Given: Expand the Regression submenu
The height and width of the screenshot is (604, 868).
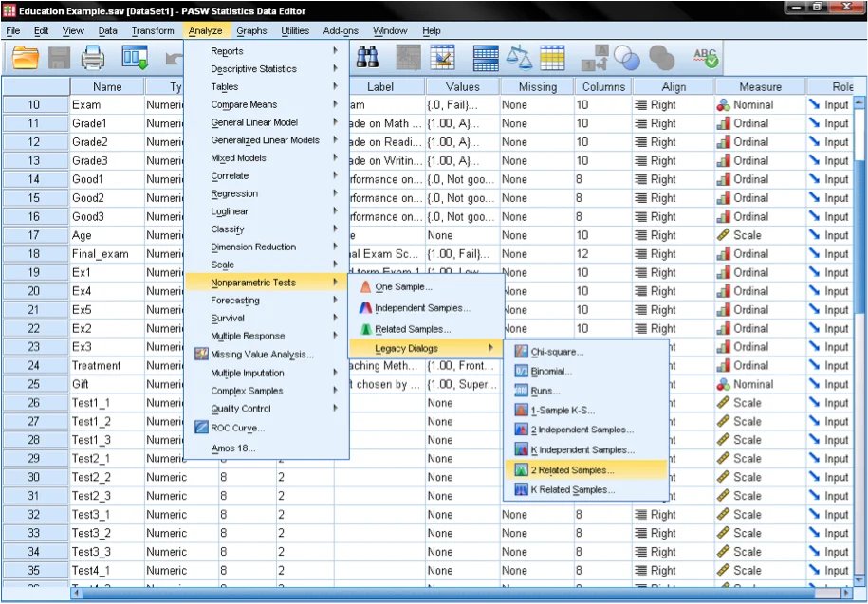Looking at the screenshot, I should click(267, 193).
